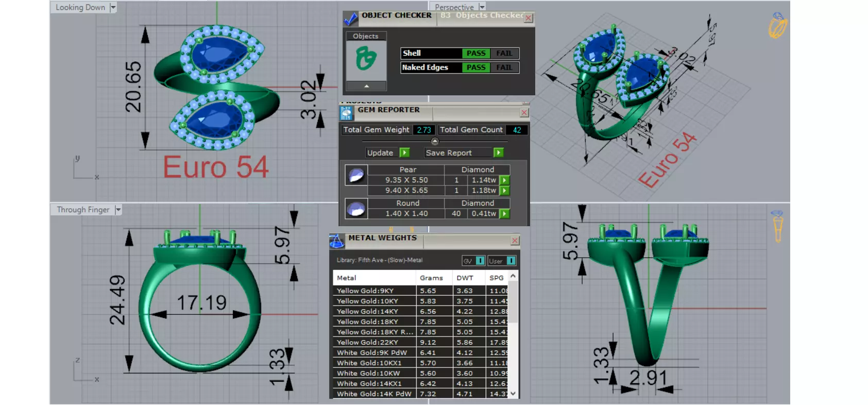Click the 1.40 X 1.40 round size cell

coord(406,214)
